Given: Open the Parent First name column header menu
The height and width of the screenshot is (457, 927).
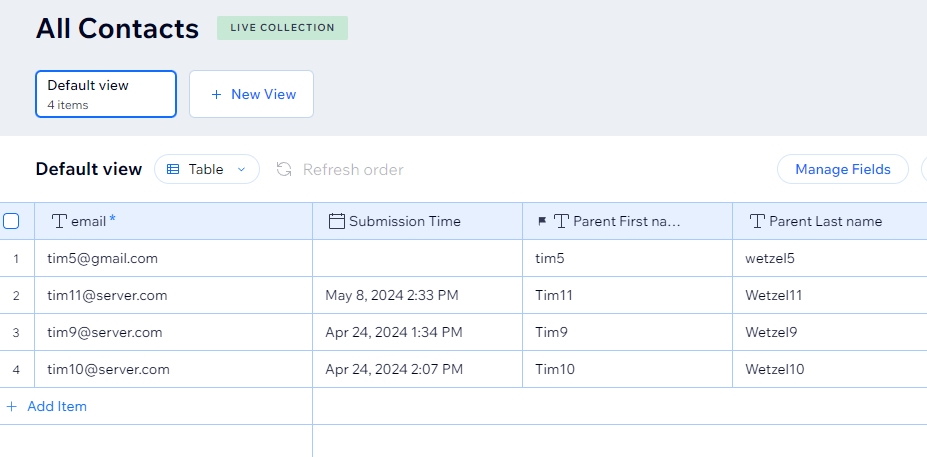Looking at the screenshot, I should click(x=627, y=221).
